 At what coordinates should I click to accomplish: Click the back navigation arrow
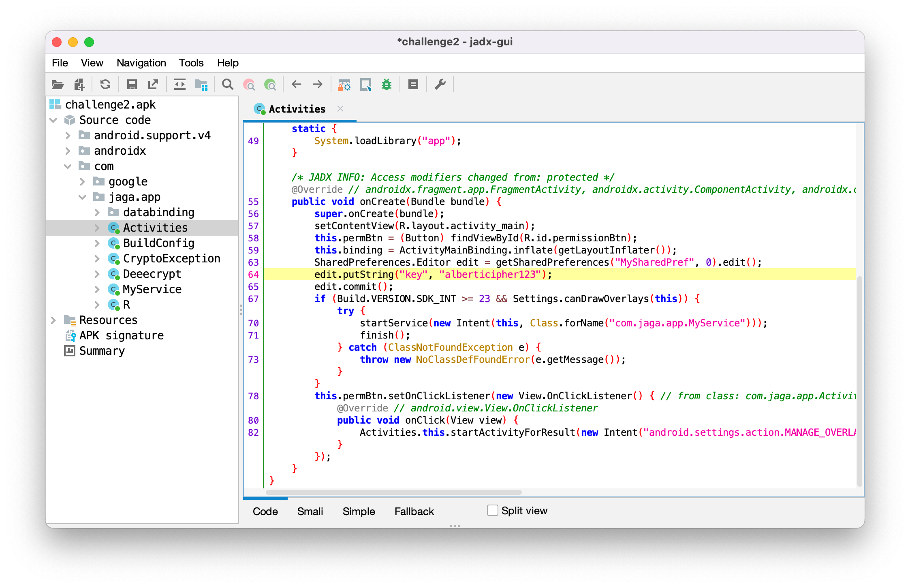(x=297, y=84)
